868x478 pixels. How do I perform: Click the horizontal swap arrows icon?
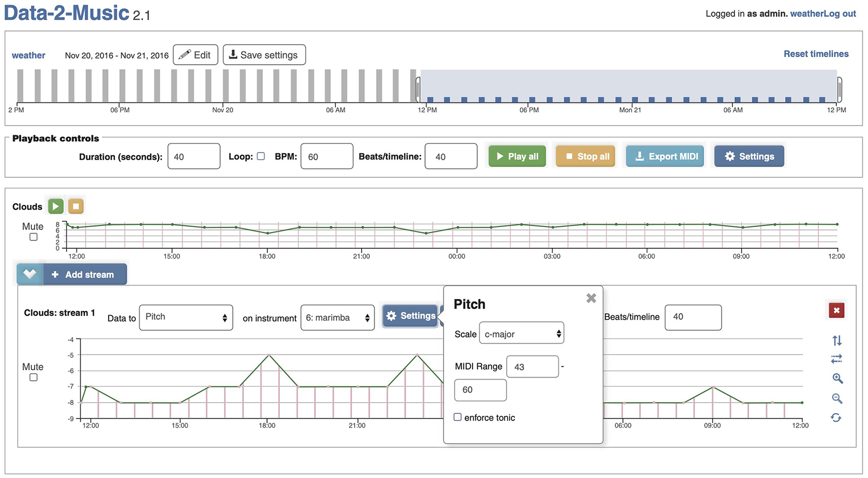(x=837, y=359)
